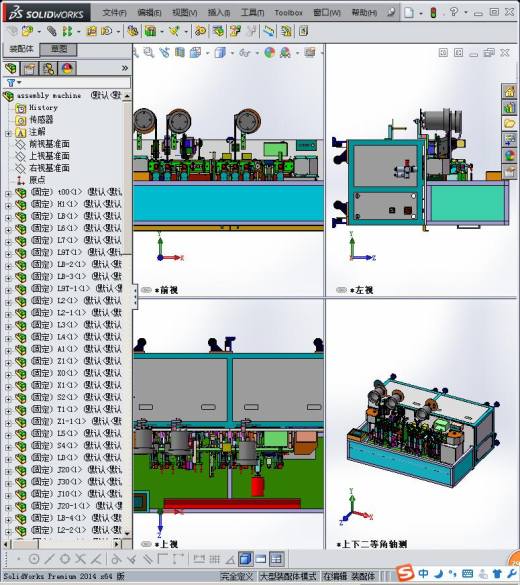Open Appearances task pane tab

pyautogui.click(x=510, y=155)
